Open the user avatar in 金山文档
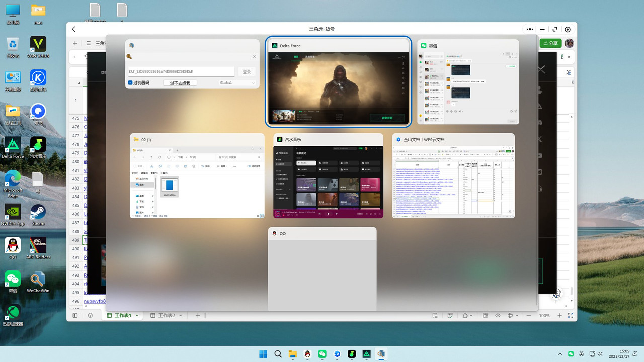Screen dimensions: 644x362 coord(569,43)
